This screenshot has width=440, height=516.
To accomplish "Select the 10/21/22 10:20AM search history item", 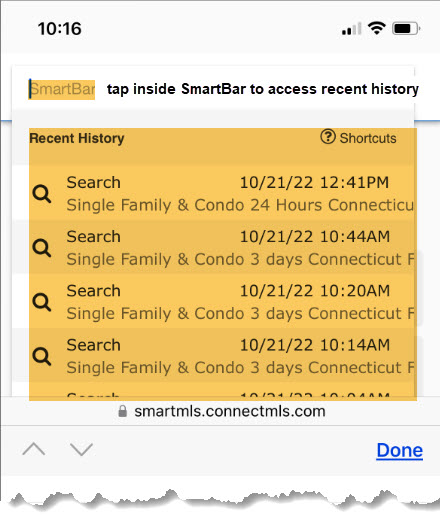I will [223, 302].
